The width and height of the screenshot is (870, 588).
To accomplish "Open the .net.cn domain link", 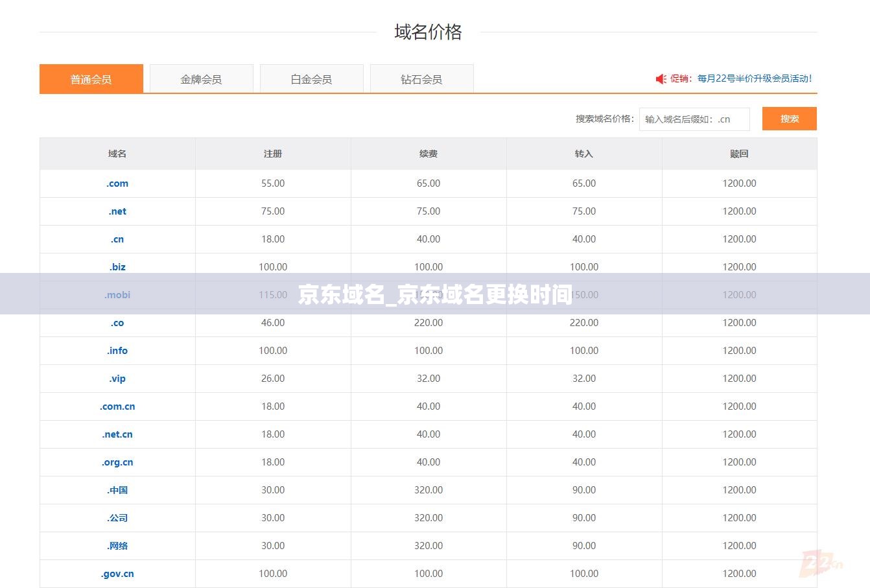I will (117, 434).
